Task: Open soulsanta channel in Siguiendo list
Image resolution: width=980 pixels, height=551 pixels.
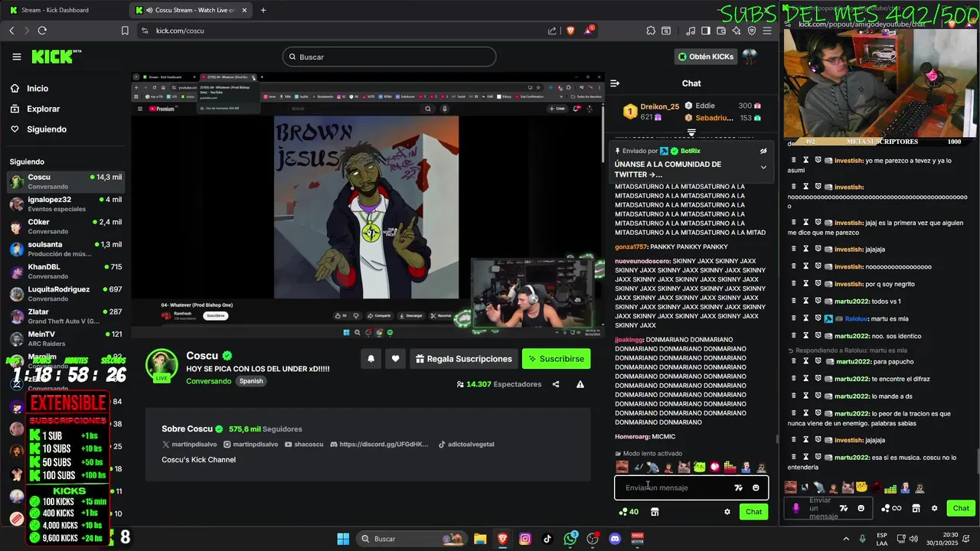Action: pyautogui.click(x=65, y=249)
